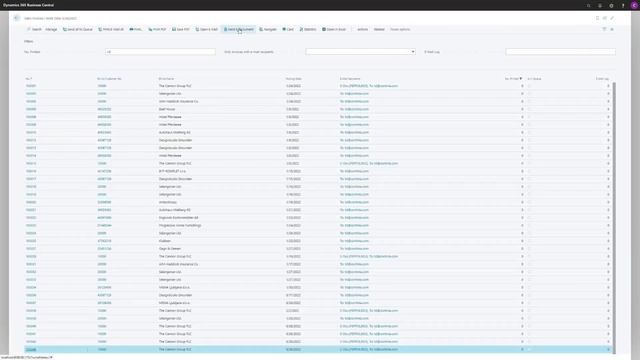The image size is (640, 360).
Task: Open settings gear in top bar
Action: [611, 5]
